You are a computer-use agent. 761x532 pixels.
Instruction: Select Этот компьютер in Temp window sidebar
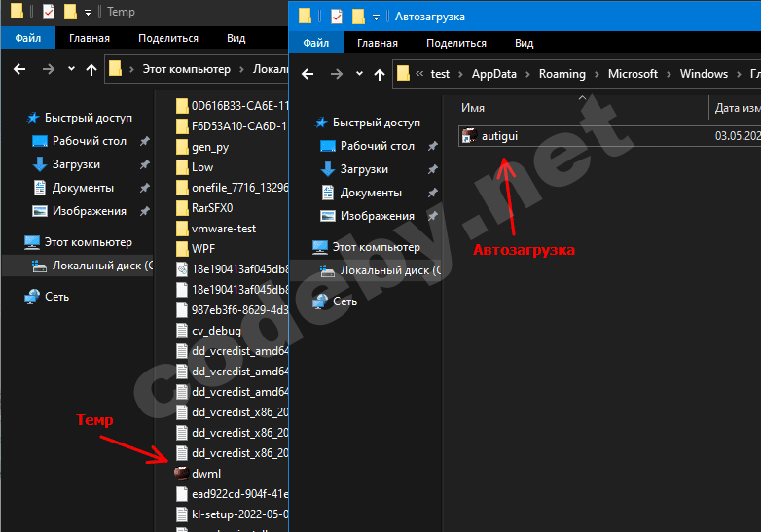(78, 242)
